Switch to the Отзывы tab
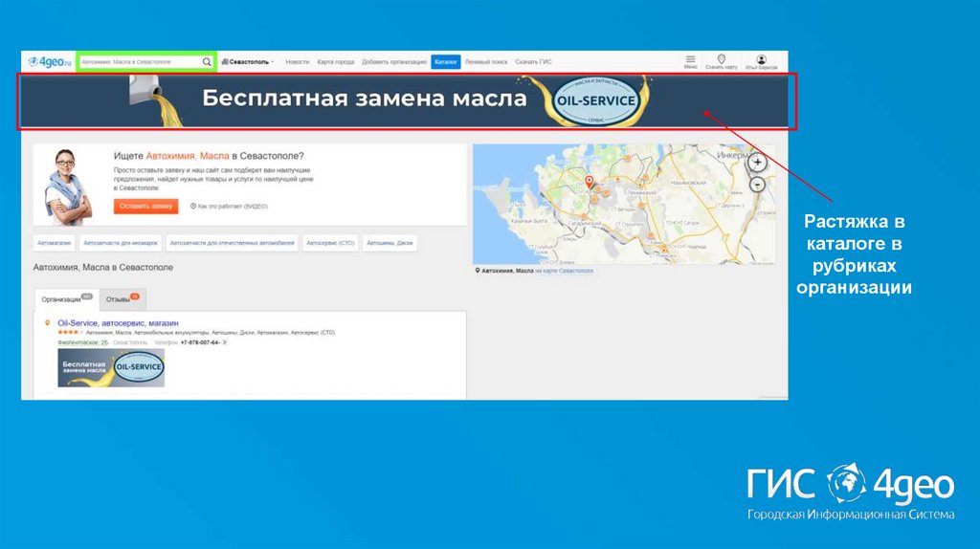Screen dimensions: 980x549 tap(122, 299)
